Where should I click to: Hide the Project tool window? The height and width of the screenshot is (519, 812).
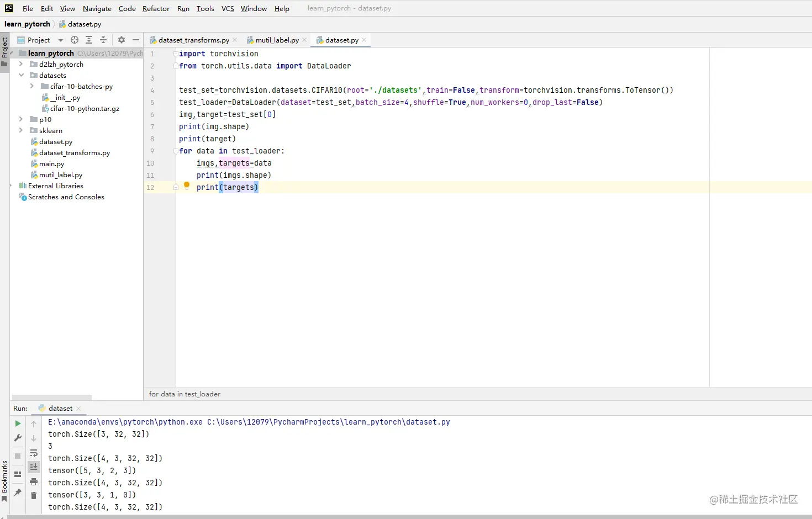(x=136, y=40)
